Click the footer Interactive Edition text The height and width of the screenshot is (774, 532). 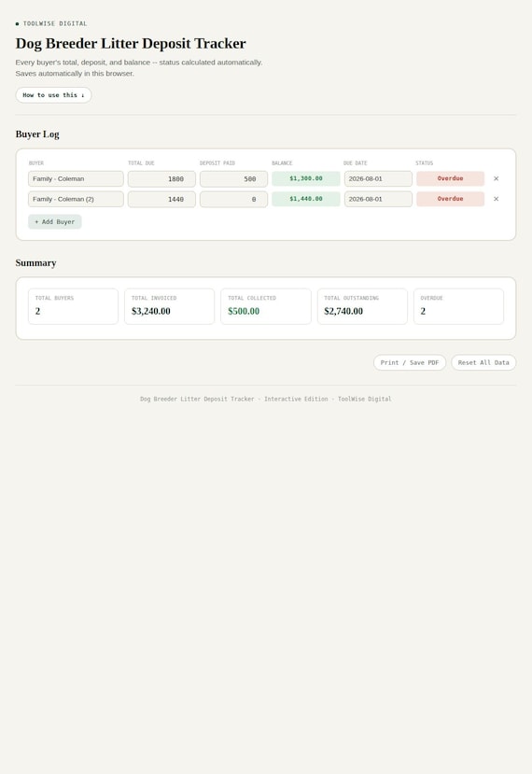[296, 399]
